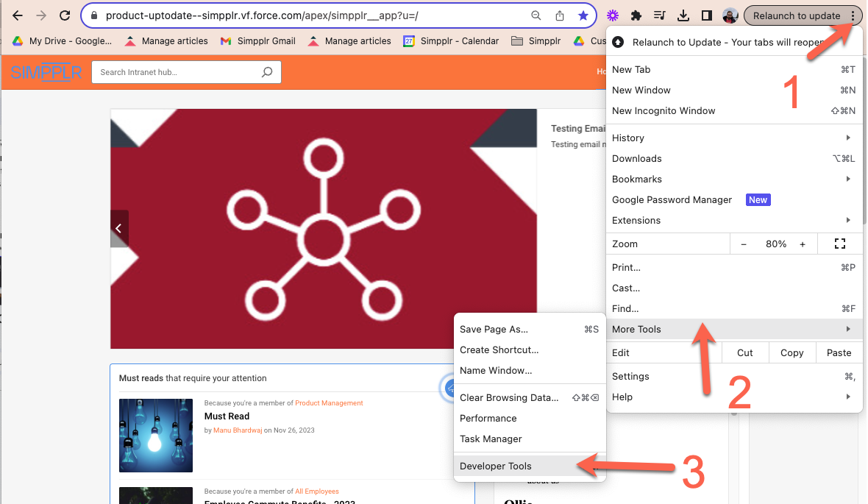The image size is (868, 504).
Task: Click the downloads tray icon
Action: click(x=683, y=15)
